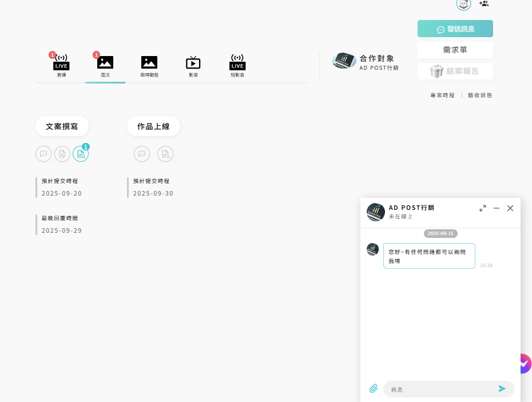Click the 最晚回覆時間 date 2025-09-29
Screen dimensions: 532x402
point(61,230)
